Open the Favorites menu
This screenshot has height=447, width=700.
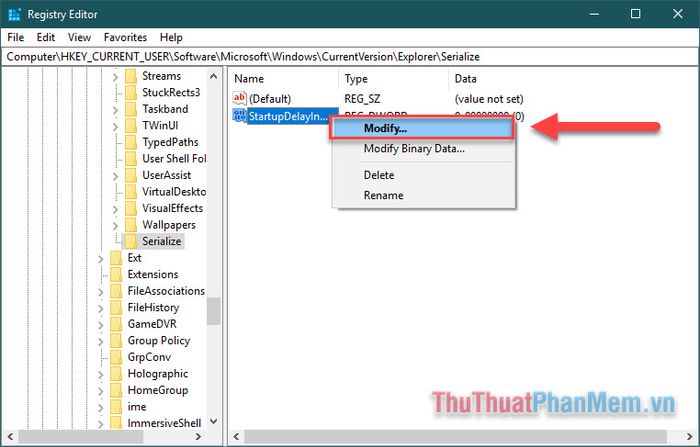point(125,38)
